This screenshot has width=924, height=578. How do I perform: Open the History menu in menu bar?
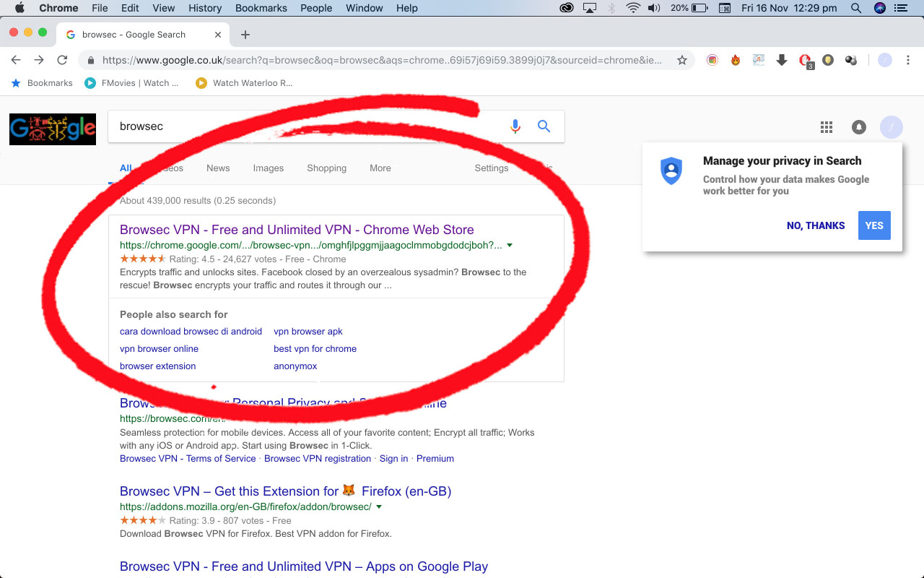coord(205,8)
